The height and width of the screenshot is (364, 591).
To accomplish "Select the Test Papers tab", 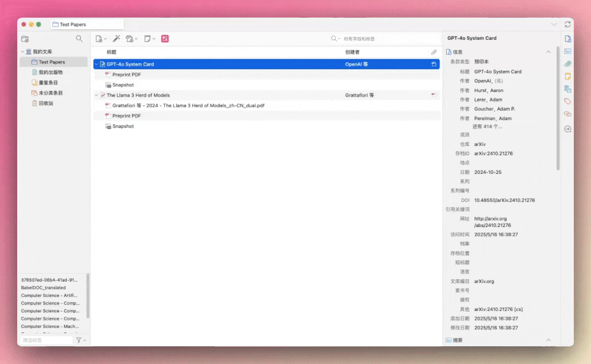I will tap(88, 24).
